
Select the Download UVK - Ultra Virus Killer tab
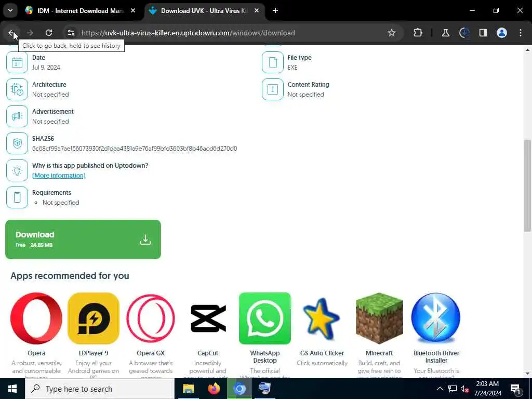[x=204, y=10]
